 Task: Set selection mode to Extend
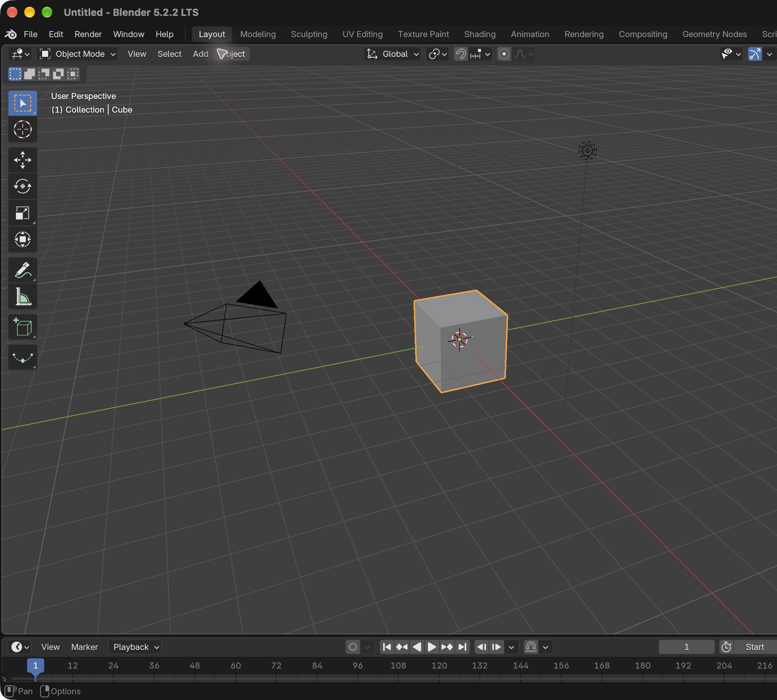point(30,74)
